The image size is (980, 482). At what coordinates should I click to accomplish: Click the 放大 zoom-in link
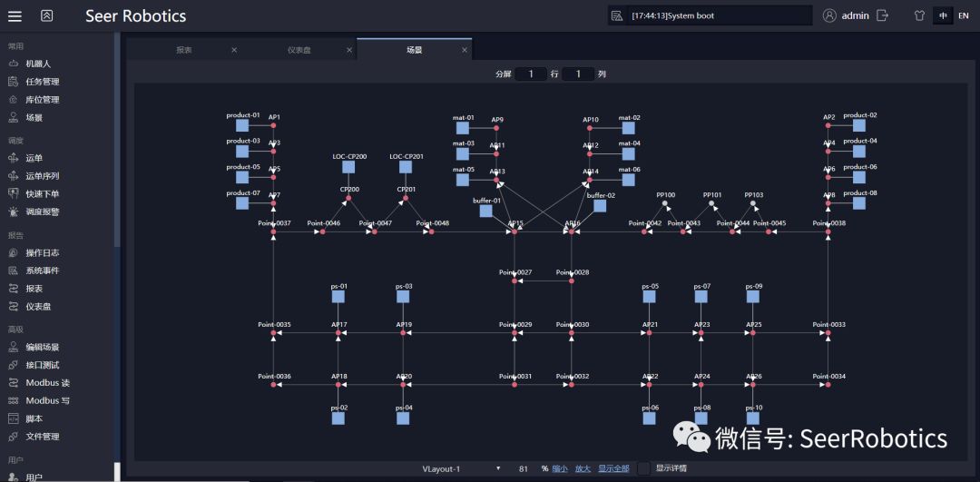click(583, 468)
